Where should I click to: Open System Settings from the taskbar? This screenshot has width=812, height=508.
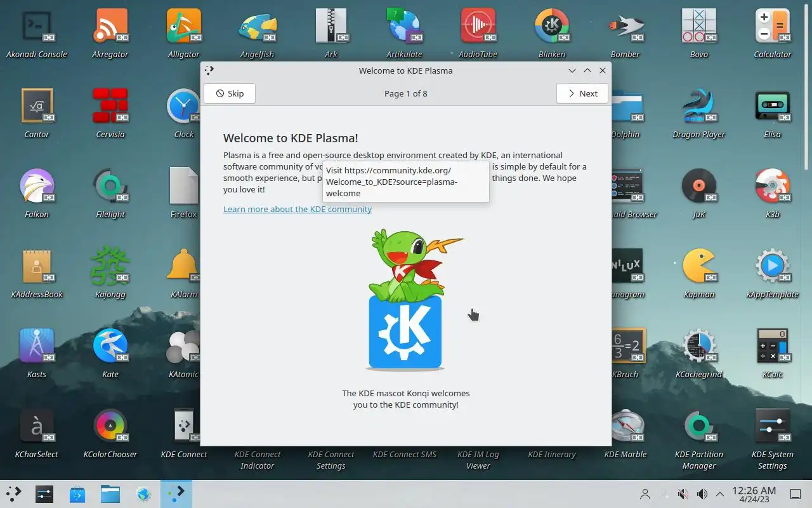coord(44,493)
